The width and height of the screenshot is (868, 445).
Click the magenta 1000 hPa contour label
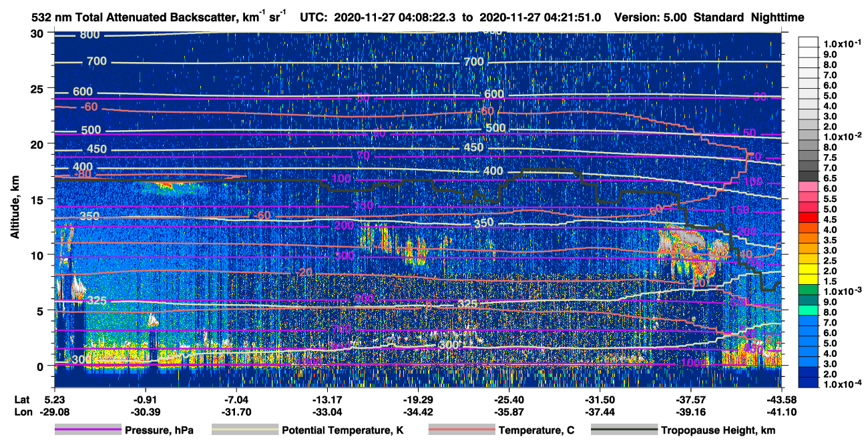pyautogui.click(x=693, y=362)
